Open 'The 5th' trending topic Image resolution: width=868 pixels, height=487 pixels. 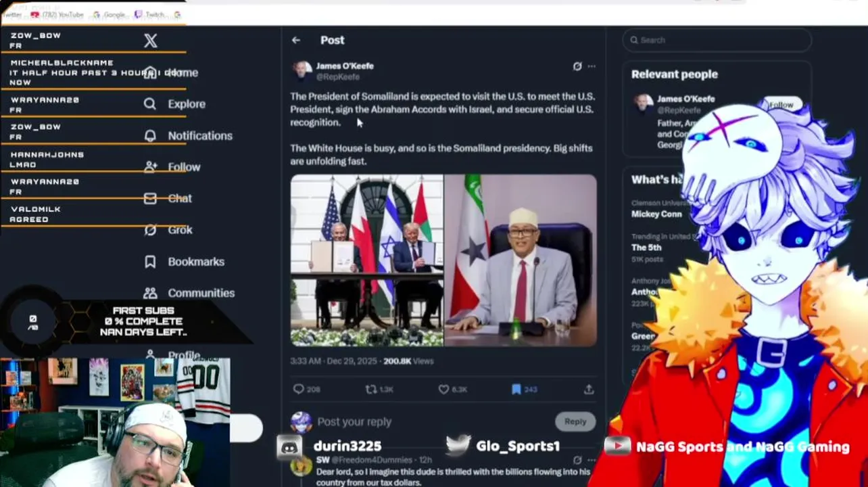(x=646, y=248)
